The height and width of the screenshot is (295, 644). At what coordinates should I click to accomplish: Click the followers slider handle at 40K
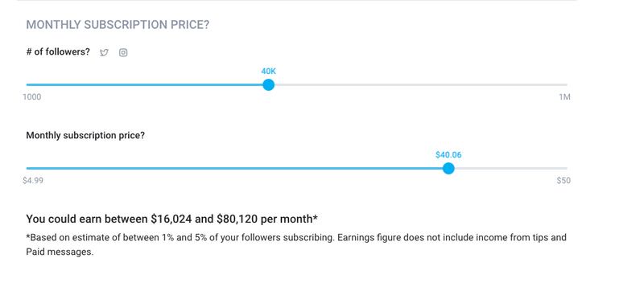tap(268, 85)
